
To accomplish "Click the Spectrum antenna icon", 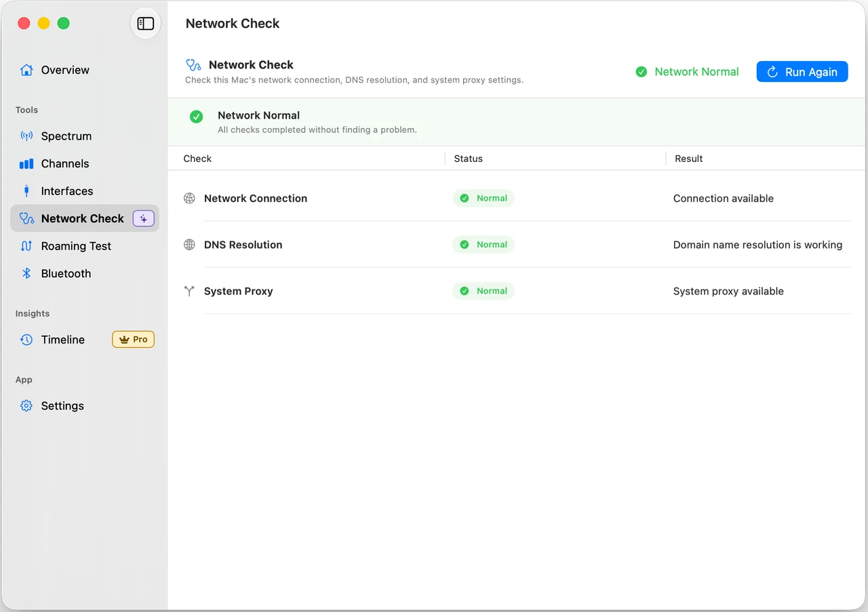I will pos(26,136).
